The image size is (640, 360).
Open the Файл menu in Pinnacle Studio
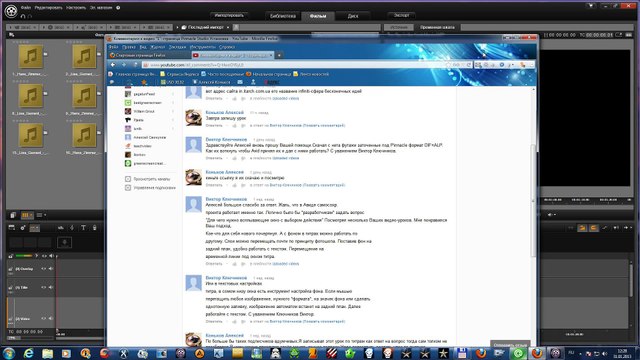coord(26,7)
